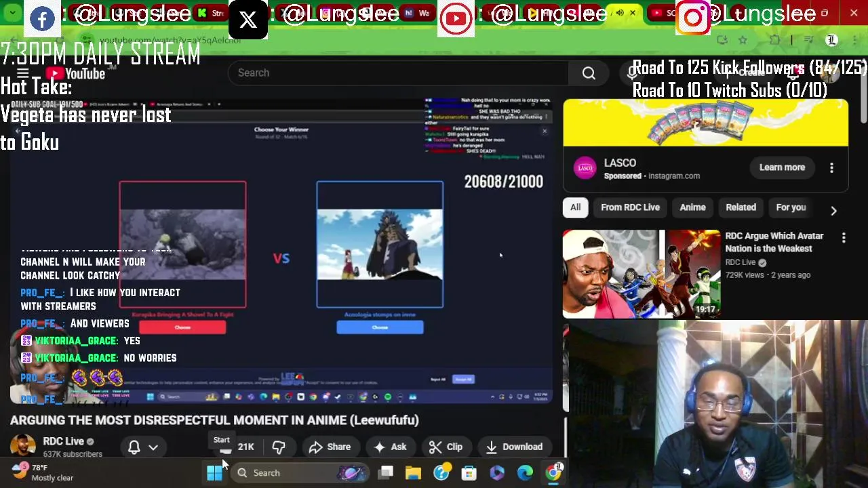Open Microsoft Store from taskbar
The width and height of the screenshot is (868, 488).
(x=469, y=472)
